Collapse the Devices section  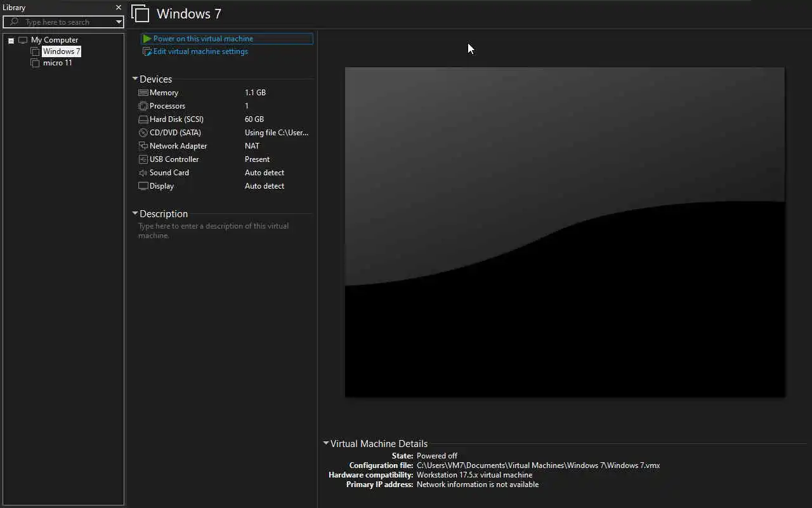coord(135,79)
